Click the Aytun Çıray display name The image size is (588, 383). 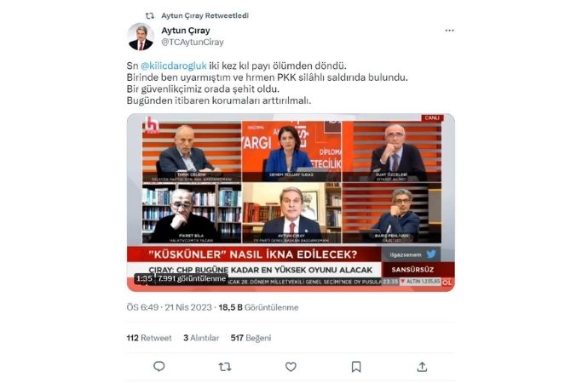click(185, 31)
